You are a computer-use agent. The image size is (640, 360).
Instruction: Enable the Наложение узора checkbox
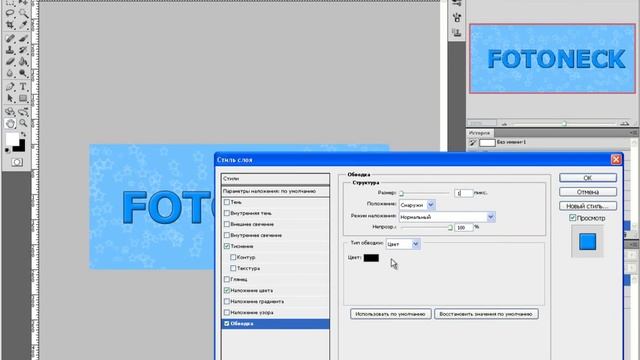pos(227,312)
